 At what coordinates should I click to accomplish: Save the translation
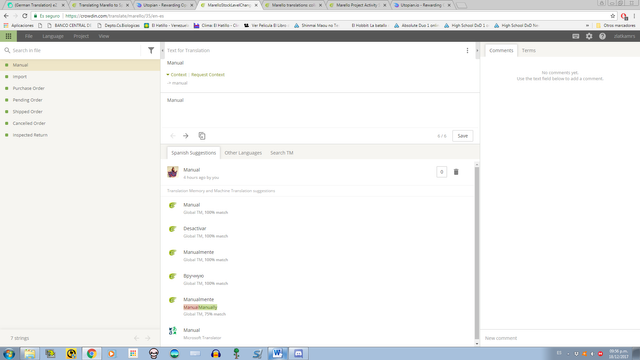coord(462,136)
